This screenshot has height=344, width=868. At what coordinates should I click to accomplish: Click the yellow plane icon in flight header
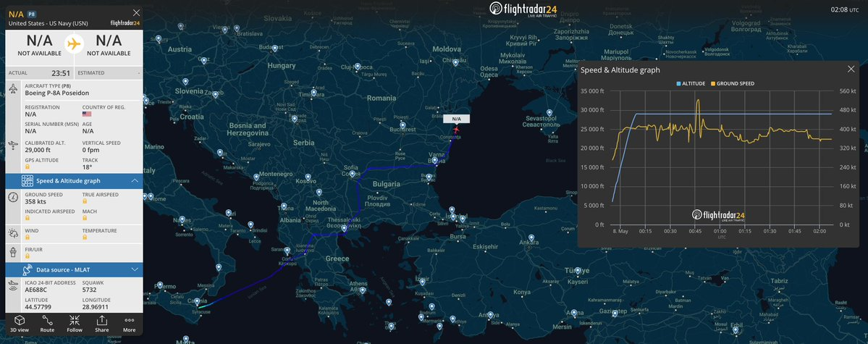(74, 44)
